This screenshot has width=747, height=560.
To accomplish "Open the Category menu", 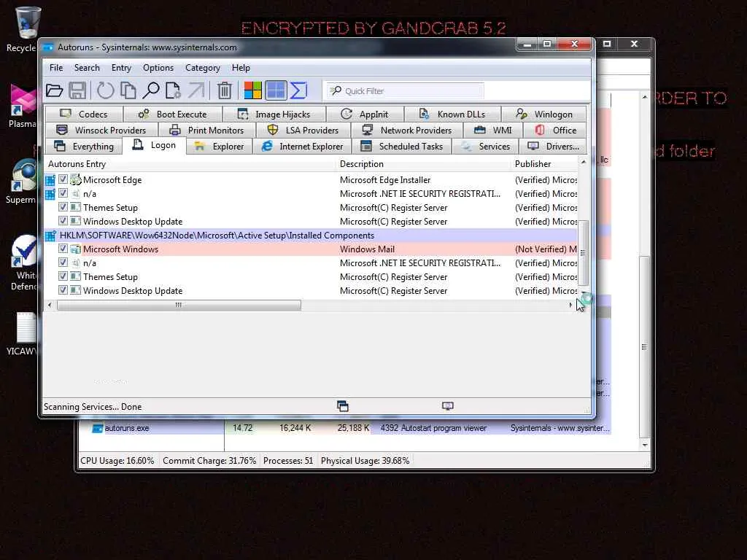I will click(203, 68).
